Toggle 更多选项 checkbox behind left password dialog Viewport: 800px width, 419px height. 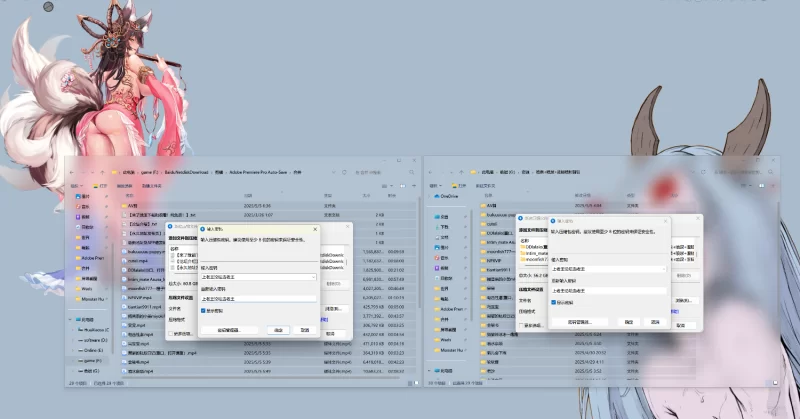tap(171, 334)
